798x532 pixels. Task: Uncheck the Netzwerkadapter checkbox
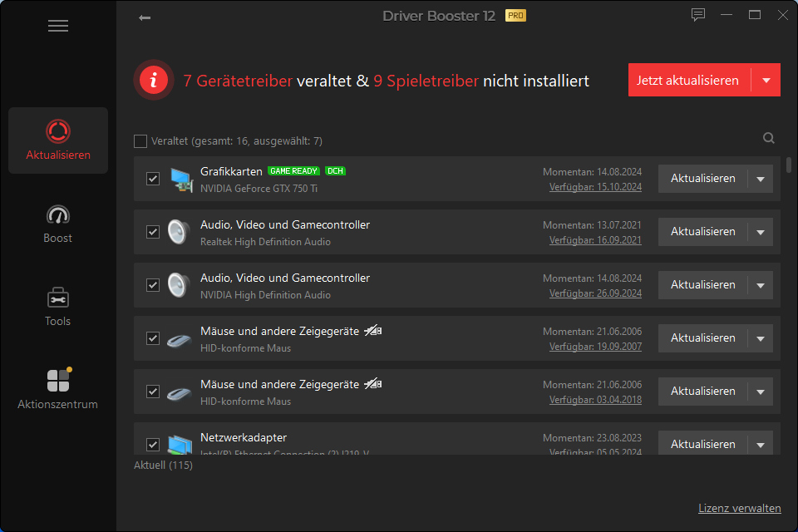coord(153,445)
